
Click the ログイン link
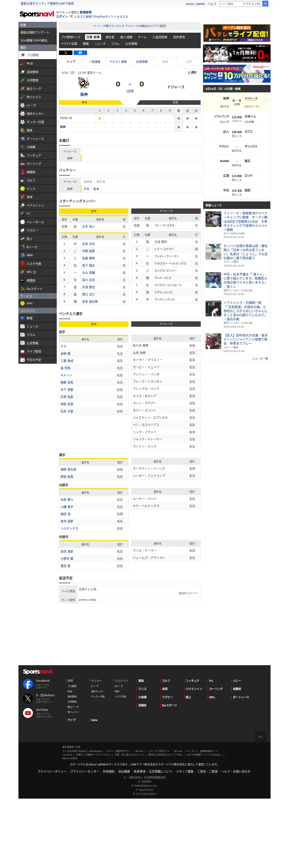coord(62,16)
